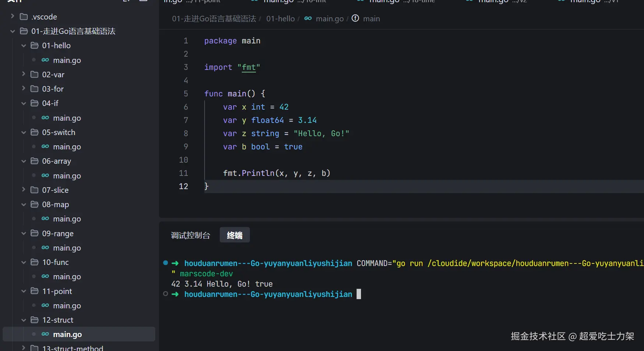Screen dimensions: 644x351
Task: Click line number 11 in the editor gutter
Action: coord(183,173)
